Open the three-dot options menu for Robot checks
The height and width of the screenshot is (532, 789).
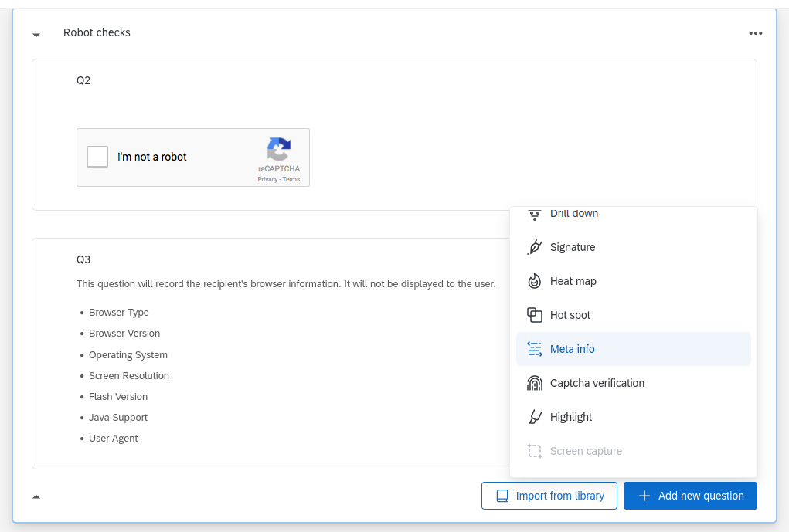[755, 33]
